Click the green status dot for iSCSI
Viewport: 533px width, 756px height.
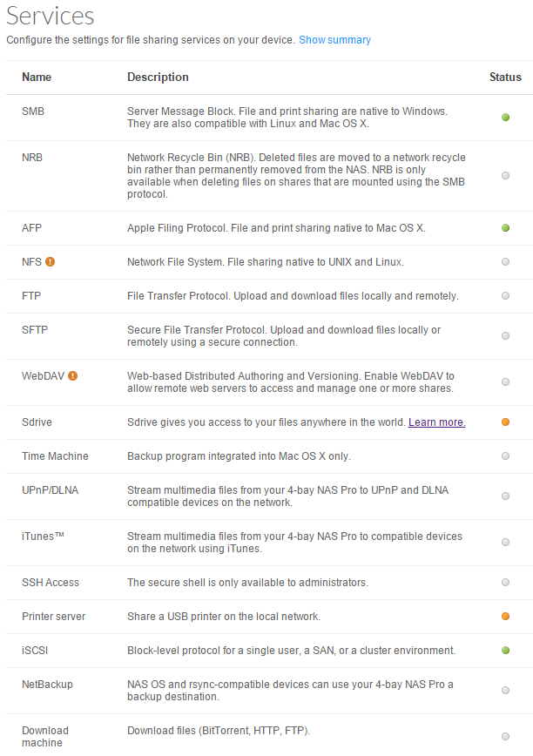(x=505, y=651)
